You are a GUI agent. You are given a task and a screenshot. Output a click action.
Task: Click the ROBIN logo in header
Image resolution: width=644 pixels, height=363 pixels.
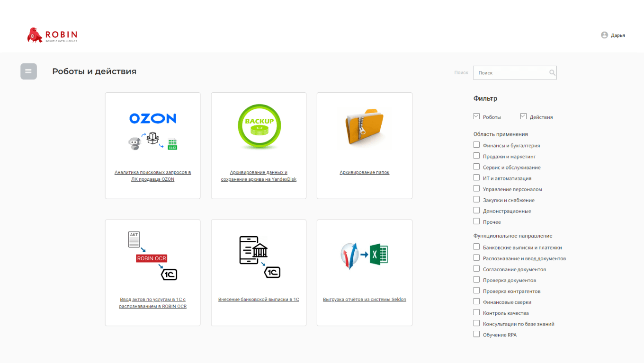52,35
